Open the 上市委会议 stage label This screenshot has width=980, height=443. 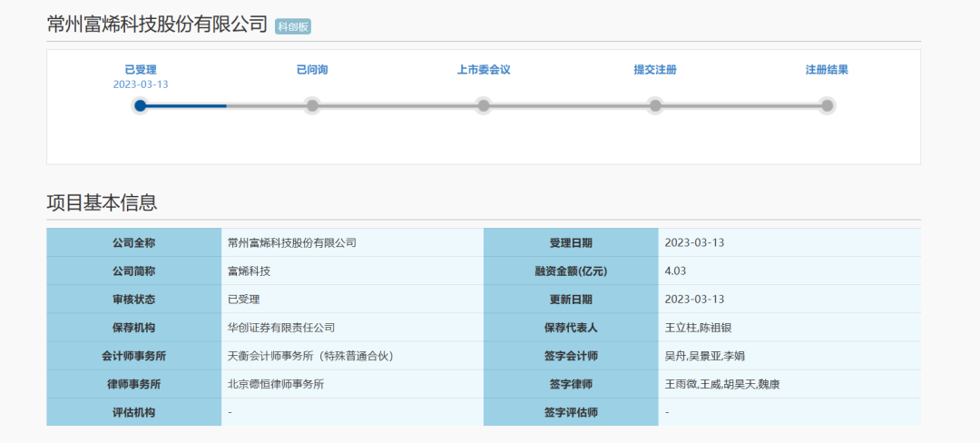[484, 70]
